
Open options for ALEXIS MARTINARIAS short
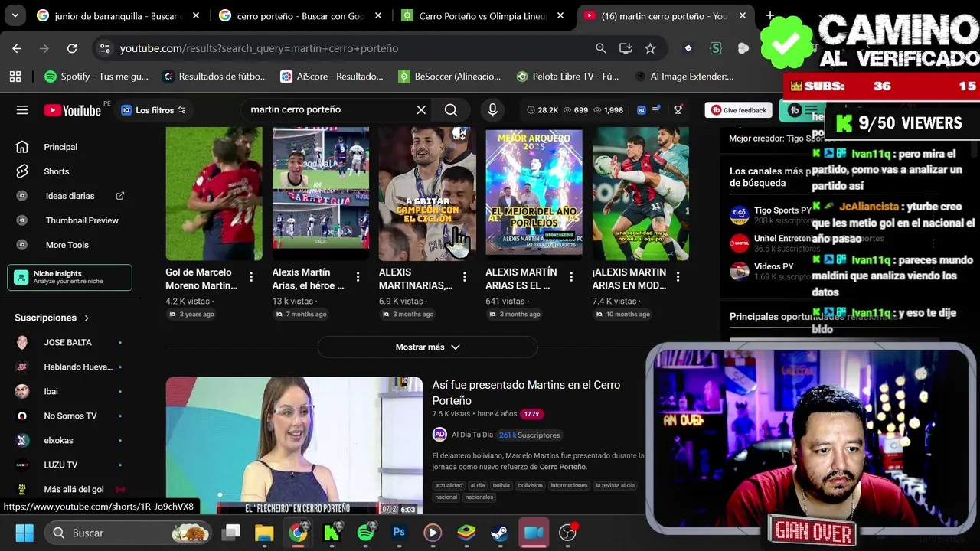[464, 277]
